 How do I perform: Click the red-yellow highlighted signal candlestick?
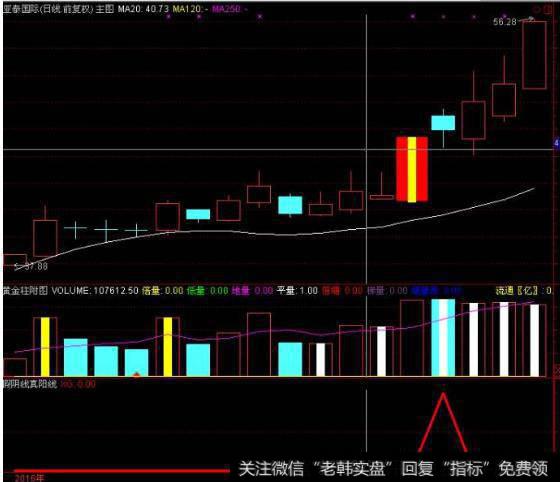(x=412, y=169)
